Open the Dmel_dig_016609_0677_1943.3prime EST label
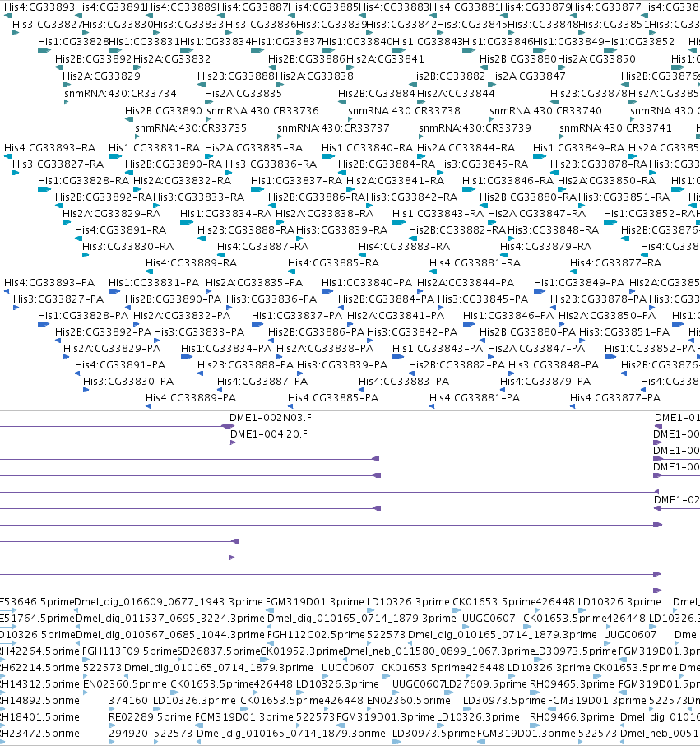 169,602
